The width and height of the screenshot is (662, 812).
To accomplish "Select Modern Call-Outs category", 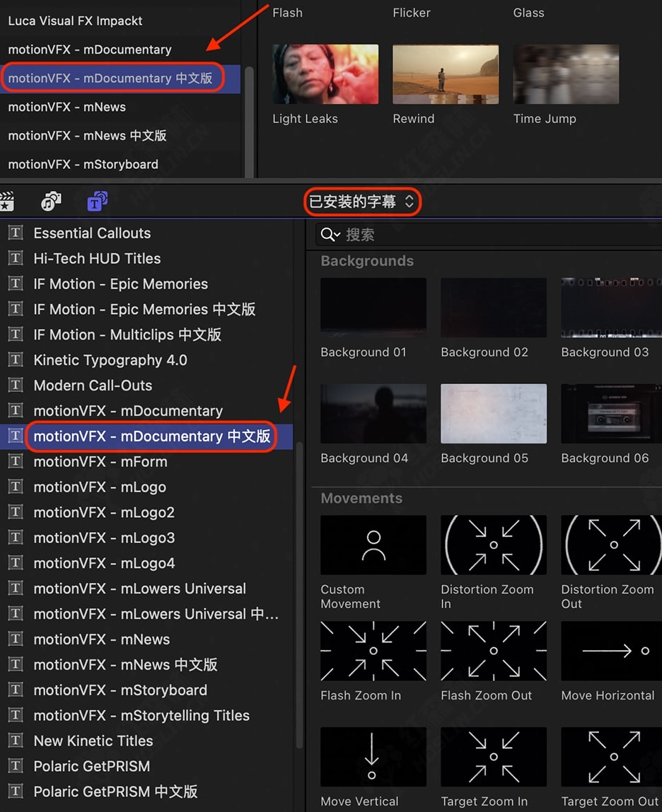I will [93, 385].
